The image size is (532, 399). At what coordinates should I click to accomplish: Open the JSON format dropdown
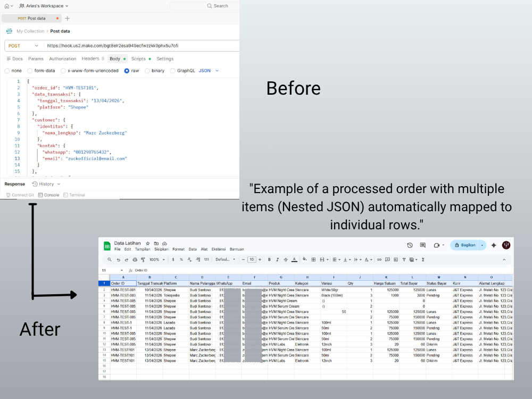click(209, 71)
